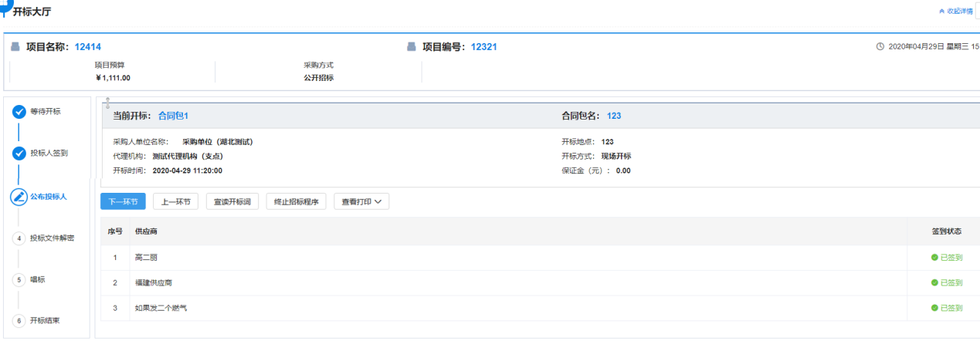980x341 pixels.
Task: Click the 公布投标人 pencil step icon
Action: [x=19, y=197]
